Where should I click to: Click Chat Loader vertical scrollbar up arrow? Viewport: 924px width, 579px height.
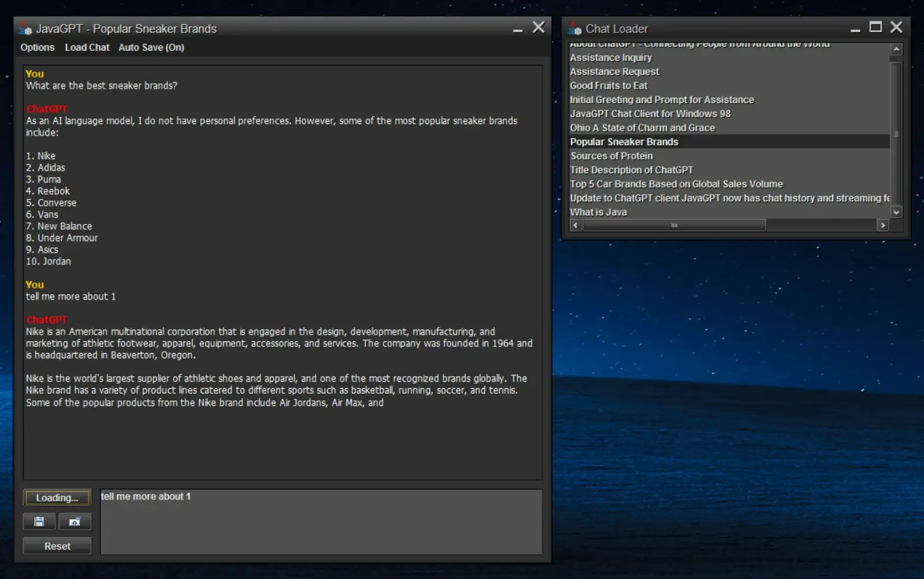(x=896, y=50)
